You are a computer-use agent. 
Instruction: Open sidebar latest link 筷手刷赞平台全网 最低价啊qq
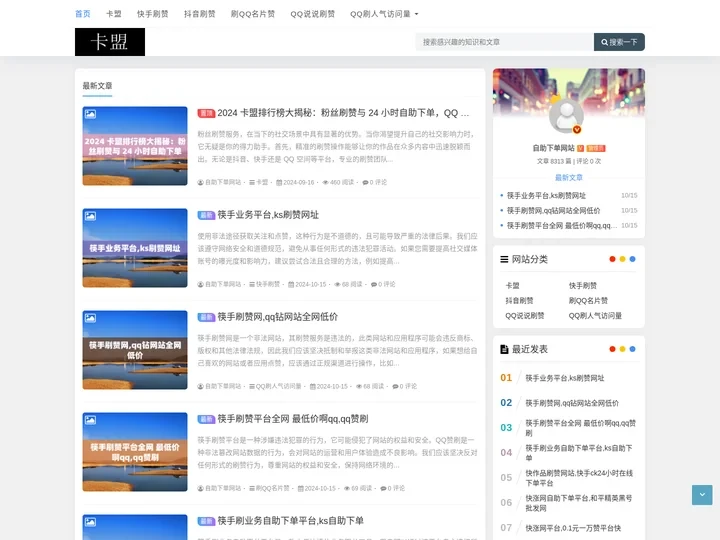(x=561, y=225)
